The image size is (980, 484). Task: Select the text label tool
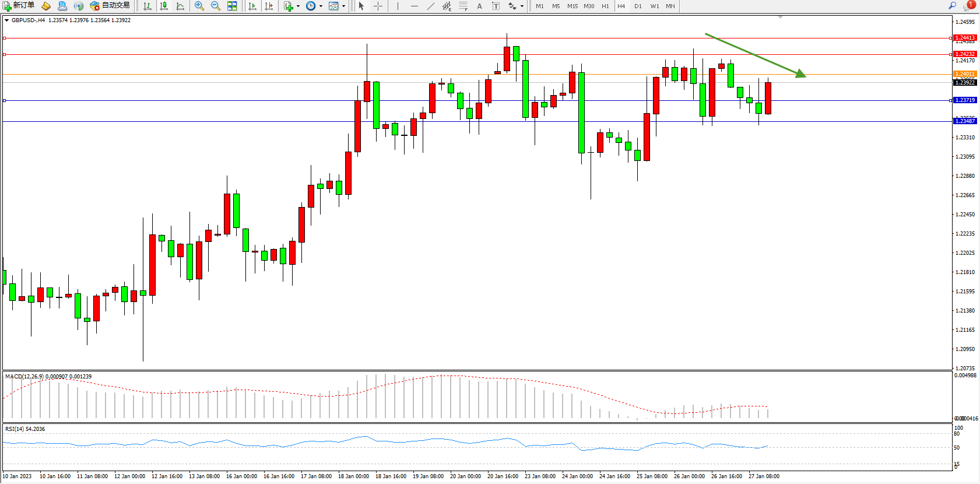coord(496,6)
